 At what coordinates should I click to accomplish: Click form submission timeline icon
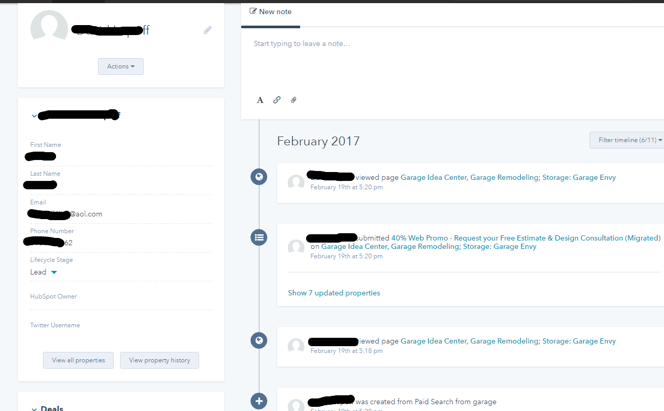click(x=259, y=237)
